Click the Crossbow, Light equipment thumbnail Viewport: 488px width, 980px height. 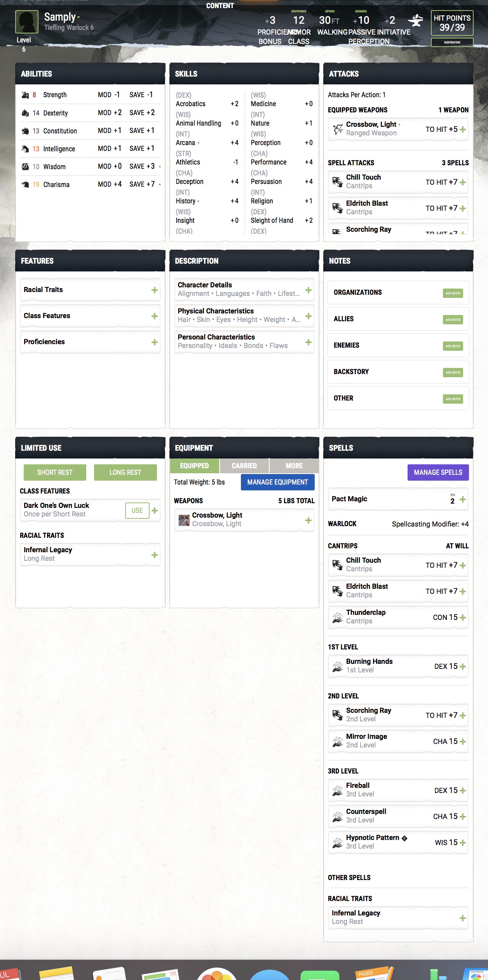(184, 520)
